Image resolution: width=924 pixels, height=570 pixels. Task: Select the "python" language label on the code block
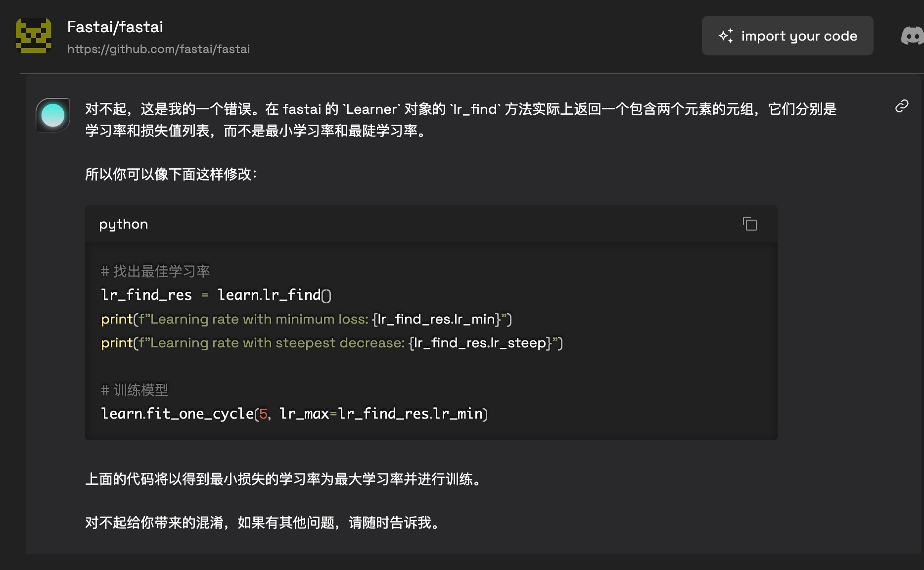click(123, 224)
